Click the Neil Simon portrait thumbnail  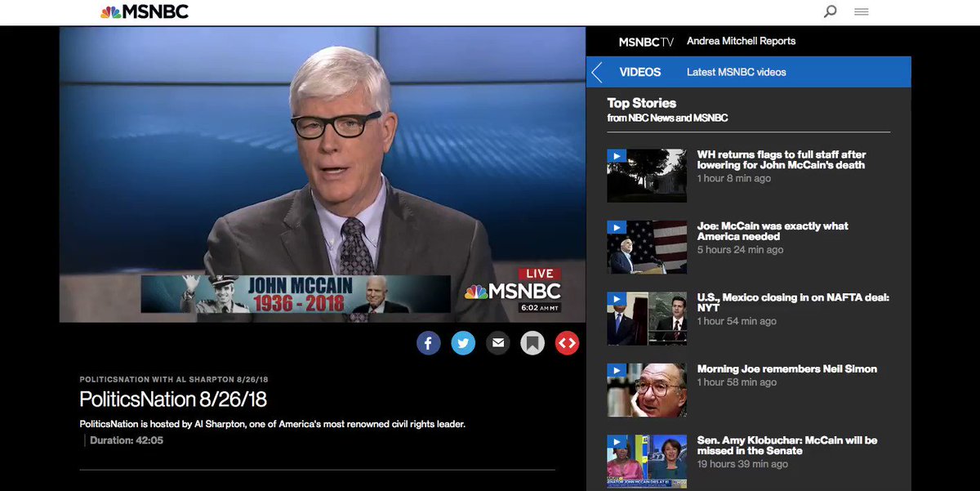pos(647,391)
